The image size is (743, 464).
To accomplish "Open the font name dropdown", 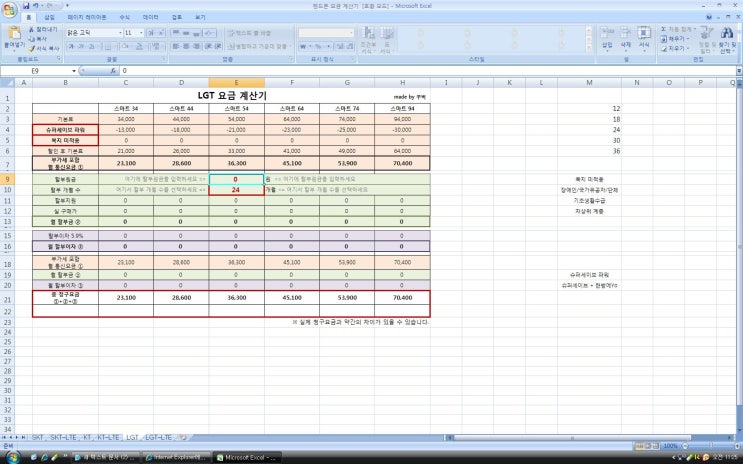I will point(120,33).
